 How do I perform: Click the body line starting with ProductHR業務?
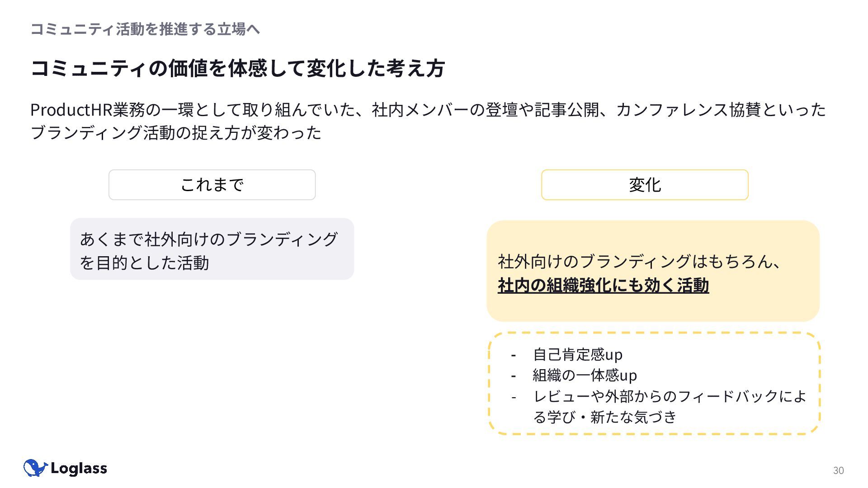point(428,110)
